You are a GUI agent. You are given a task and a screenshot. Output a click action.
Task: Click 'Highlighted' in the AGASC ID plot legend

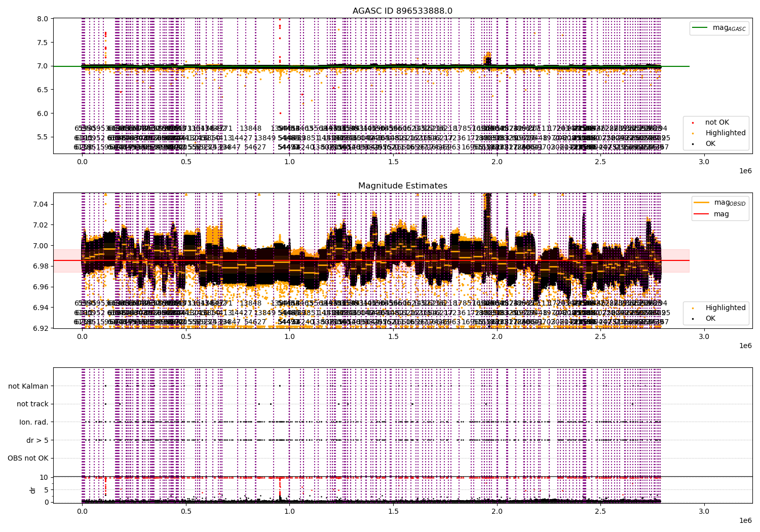click(x=726, y=133)
